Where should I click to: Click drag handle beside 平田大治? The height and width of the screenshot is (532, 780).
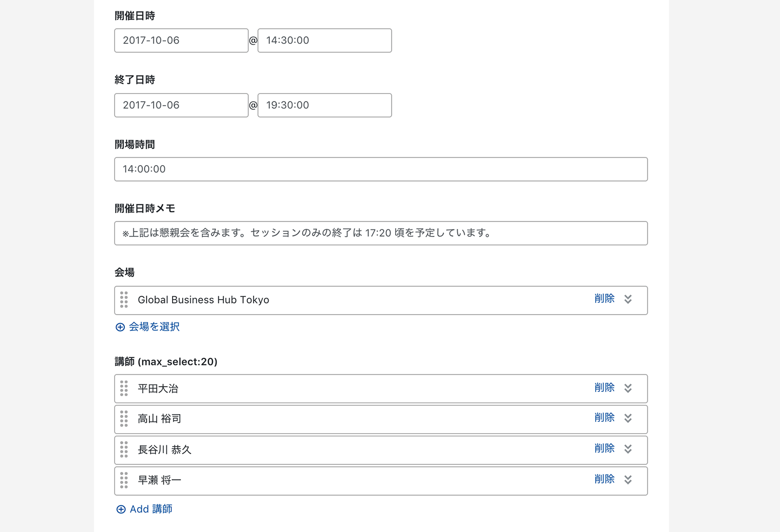(124, 388)
